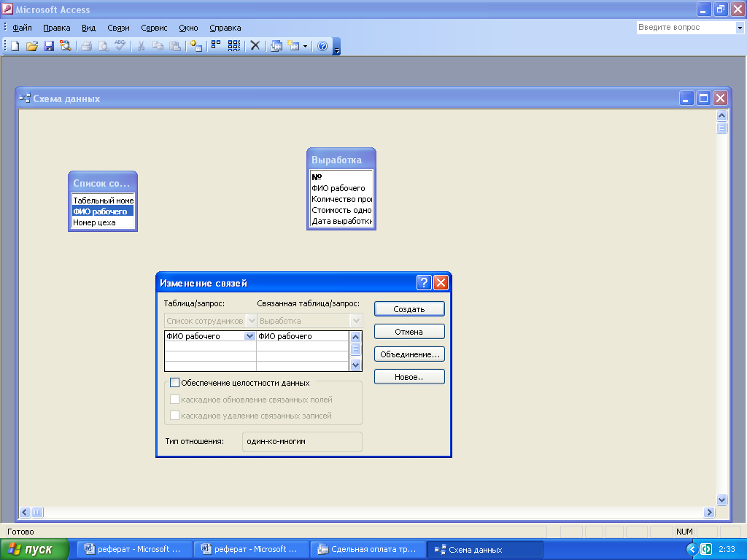
Task: Switch to Сдельная оплата тр... taskbar item
Action: (368, 549)
